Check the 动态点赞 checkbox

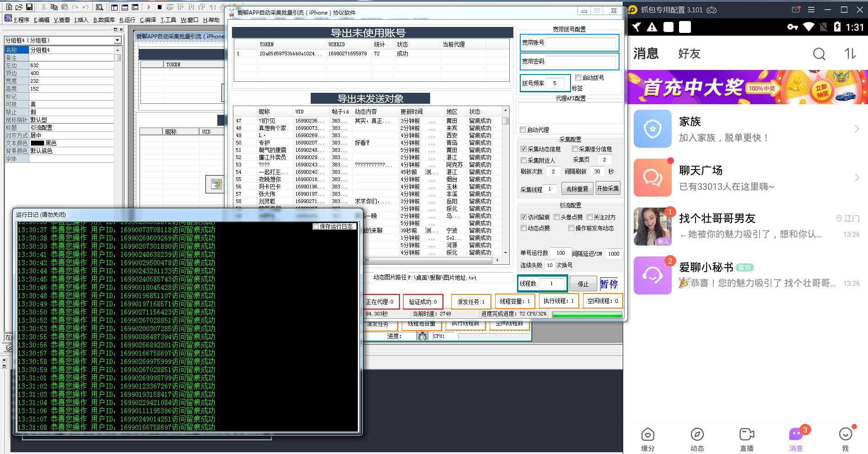(523, 228)
